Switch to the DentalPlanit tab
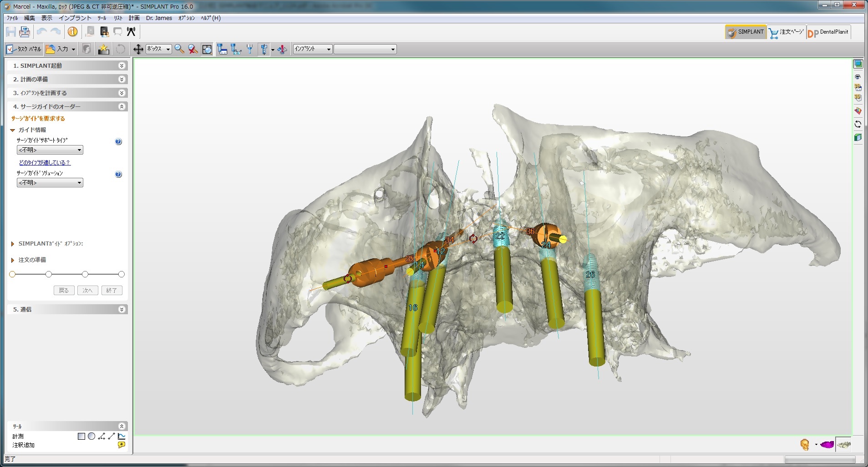Image resolution: width=868 pixels, height=467 pixels. 828,32
